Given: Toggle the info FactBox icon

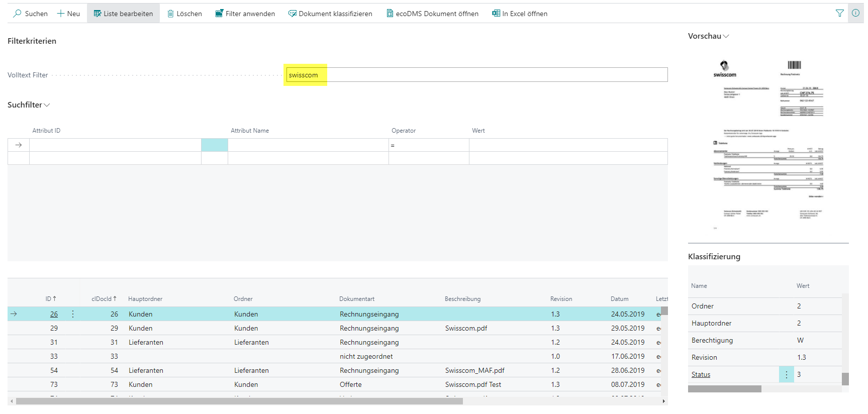Looking at the screenshot, I should [x=855, y=14].
